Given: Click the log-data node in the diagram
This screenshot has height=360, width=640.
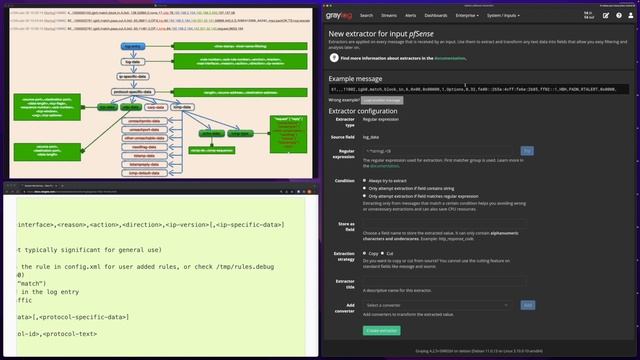Looking at the screenshot, I should click(x=133, y=62).
